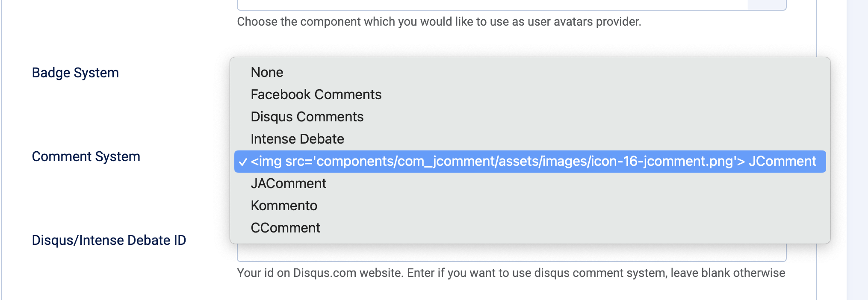
Task: Click the avatar provider help text
Action: coord(439,22)
